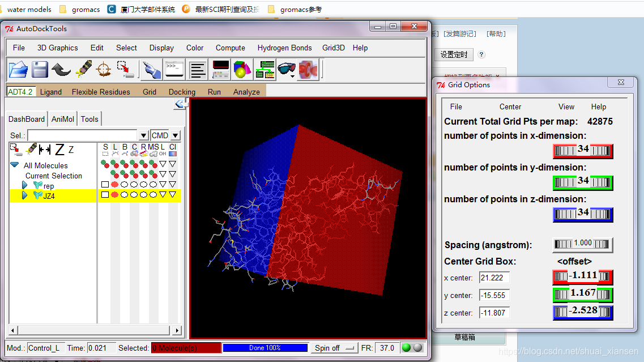Click the colored spheres icon
This screenshot has width=644, height=362.
(x=242, y=69)
